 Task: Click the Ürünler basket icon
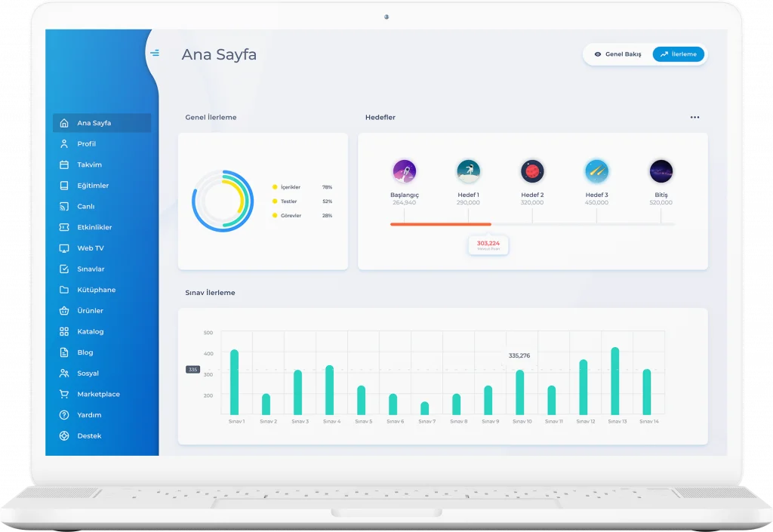(64, 311)
